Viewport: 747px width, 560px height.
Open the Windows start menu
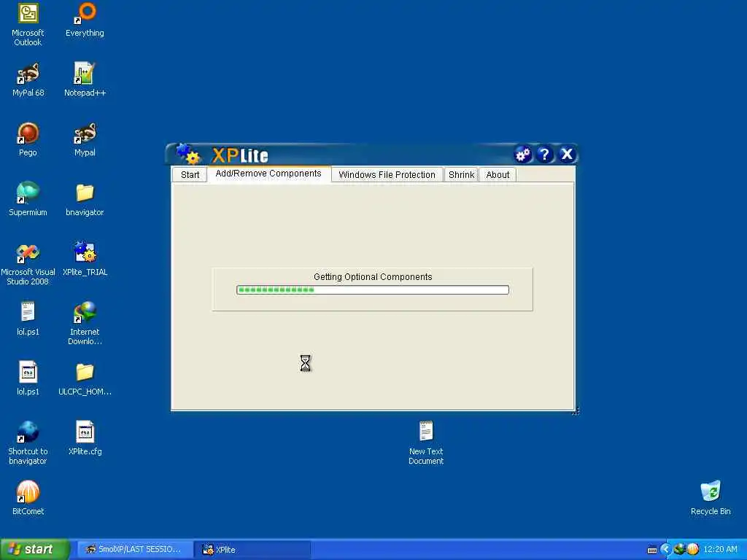pyautogui.click(x=35, y=549)
